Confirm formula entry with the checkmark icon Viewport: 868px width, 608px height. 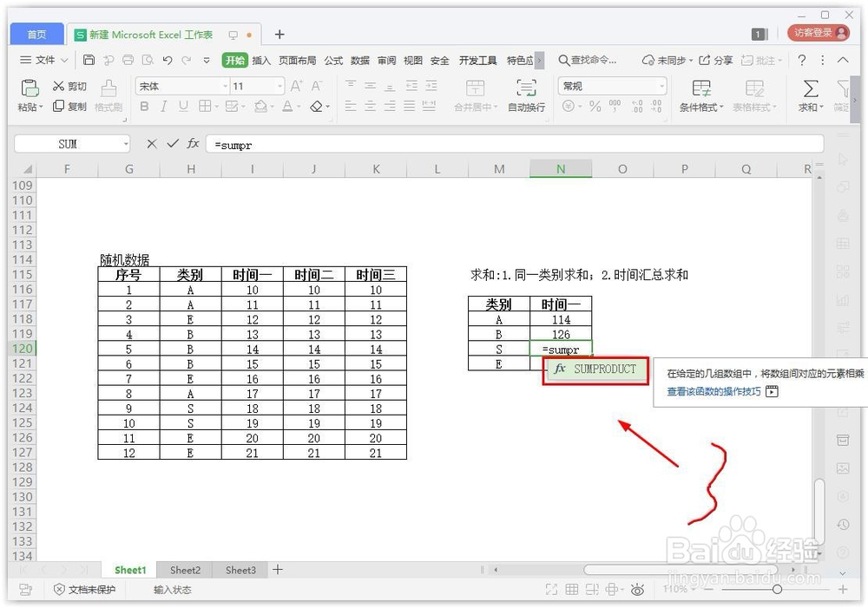point(172,144)
